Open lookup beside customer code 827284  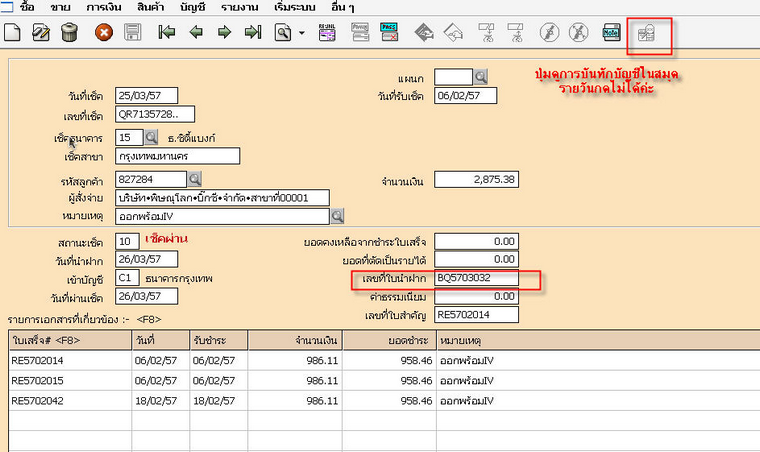194,180
